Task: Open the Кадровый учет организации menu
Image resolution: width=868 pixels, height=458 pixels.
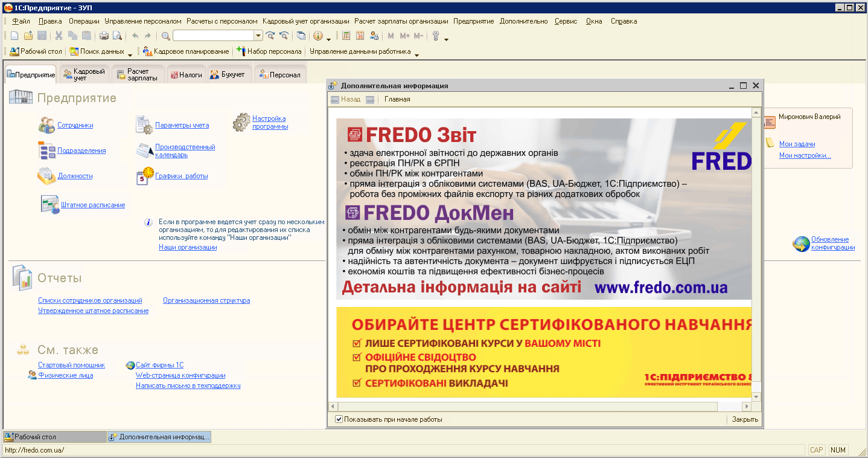Action: (306, 21)
